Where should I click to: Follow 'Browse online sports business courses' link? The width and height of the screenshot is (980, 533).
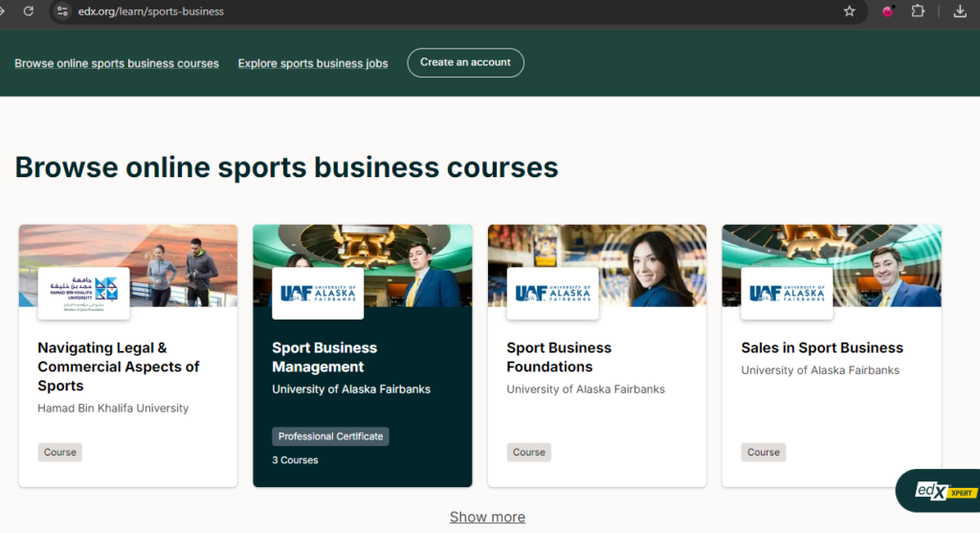pos(117,63)
